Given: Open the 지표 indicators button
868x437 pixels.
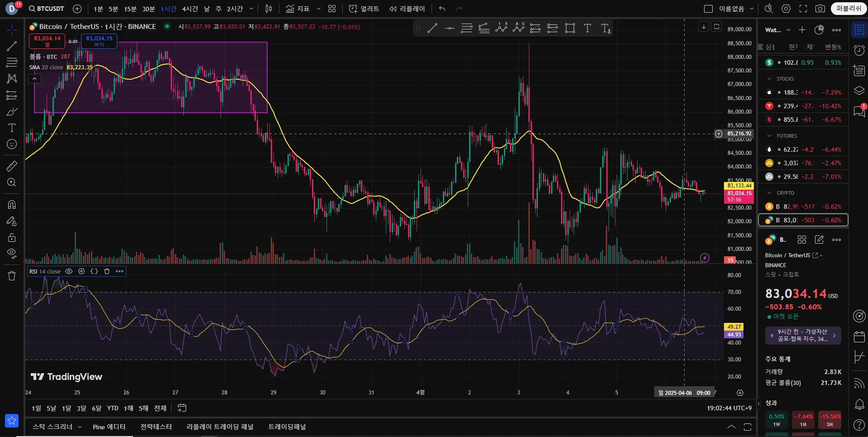Looking at the screenshot, I should (298, 9).
